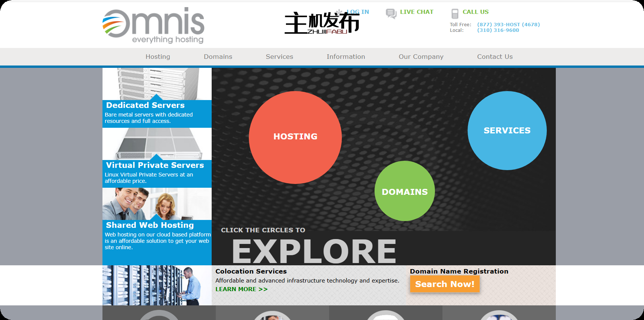Click the Shared Web Hosting people photo
The width and height of the screenshot is (644, 320).
[156, 203]
